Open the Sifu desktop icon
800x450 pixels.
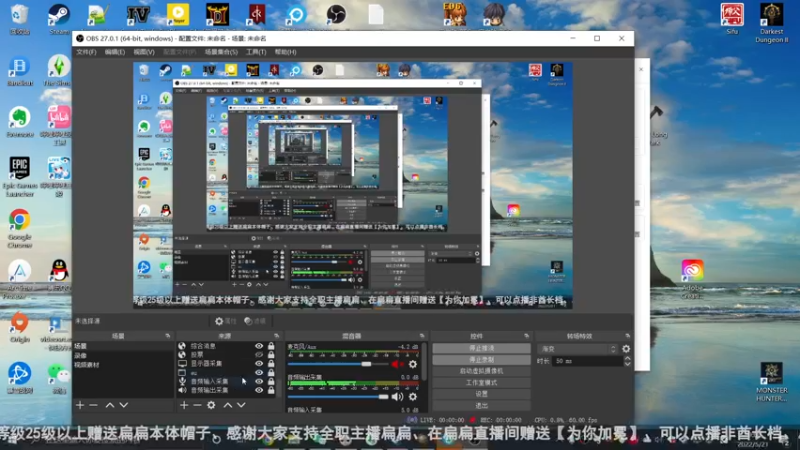click(x=732, y=19)
